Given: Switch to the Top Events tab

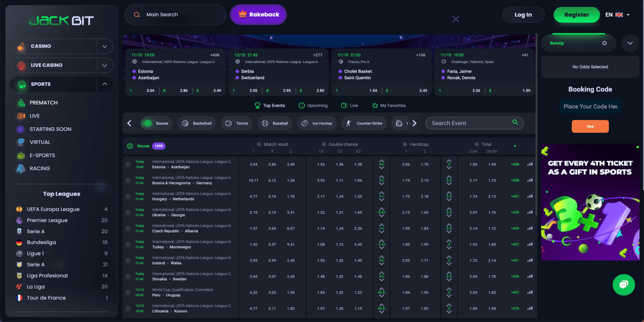Looking at the screenshot, I should pos(270,105).
